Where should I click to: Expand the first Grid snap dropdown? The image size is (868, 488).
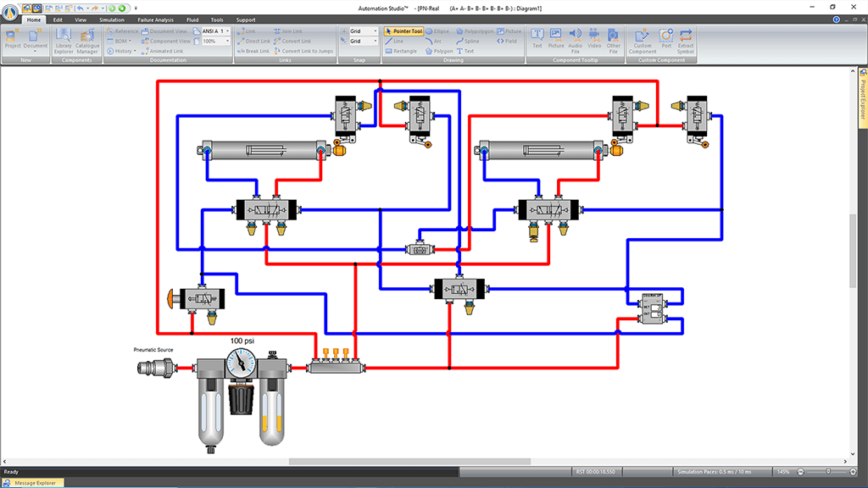pos(363,31)
